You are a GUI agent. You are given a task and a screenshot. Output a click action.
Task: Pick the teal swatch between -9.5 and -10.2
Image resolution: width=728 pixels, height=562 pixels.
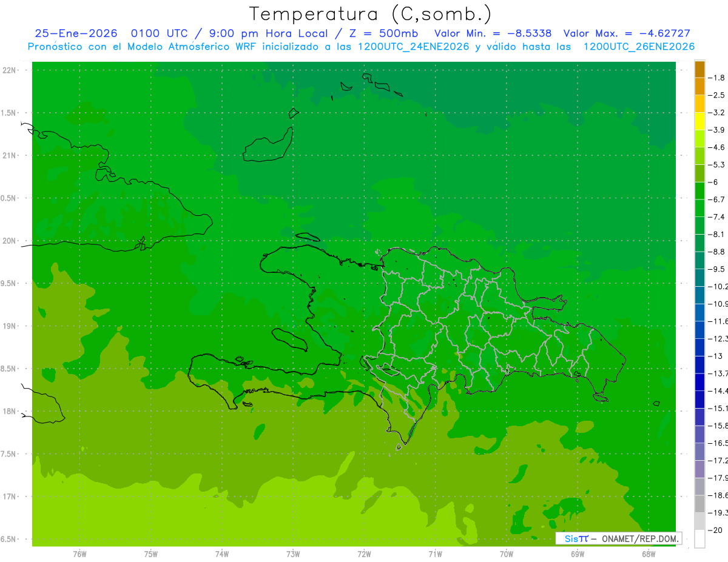tap(699, 278)
